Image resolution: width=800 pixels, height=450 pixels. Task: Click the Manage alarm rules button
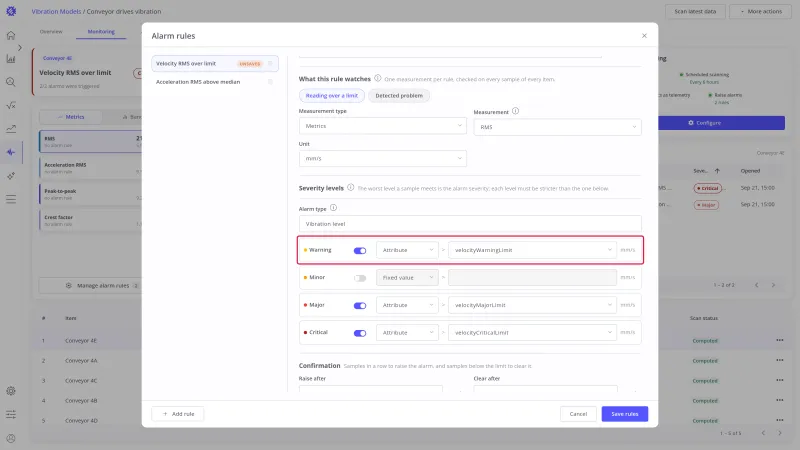tap(90, 286)
